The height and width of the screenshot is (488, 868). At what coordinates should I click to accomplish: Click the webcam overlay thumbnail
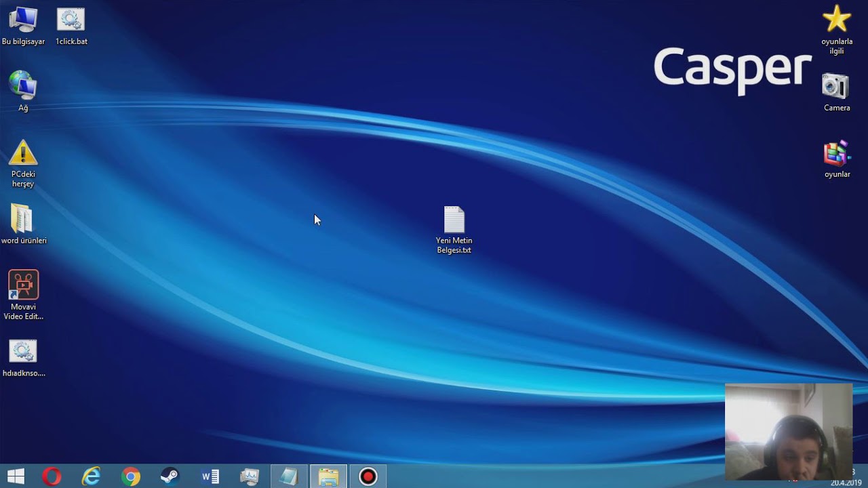[x=789, y=432]
